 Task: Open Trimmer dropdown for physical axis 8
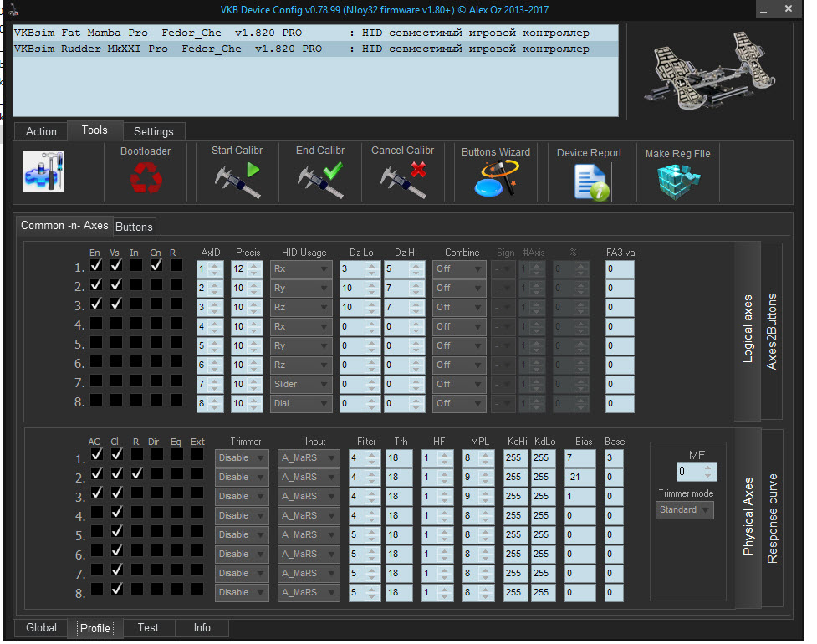point(242,593)
